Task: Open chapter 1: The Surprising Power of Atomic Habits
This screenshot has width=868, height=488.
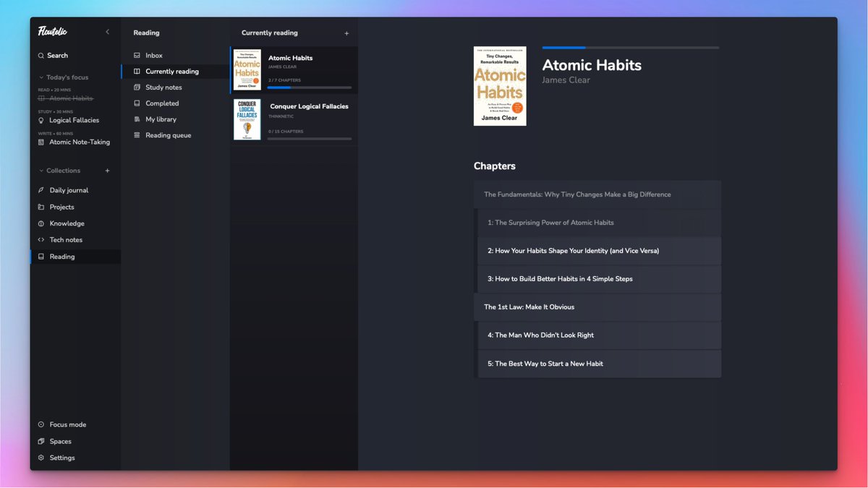Action: 600,223
